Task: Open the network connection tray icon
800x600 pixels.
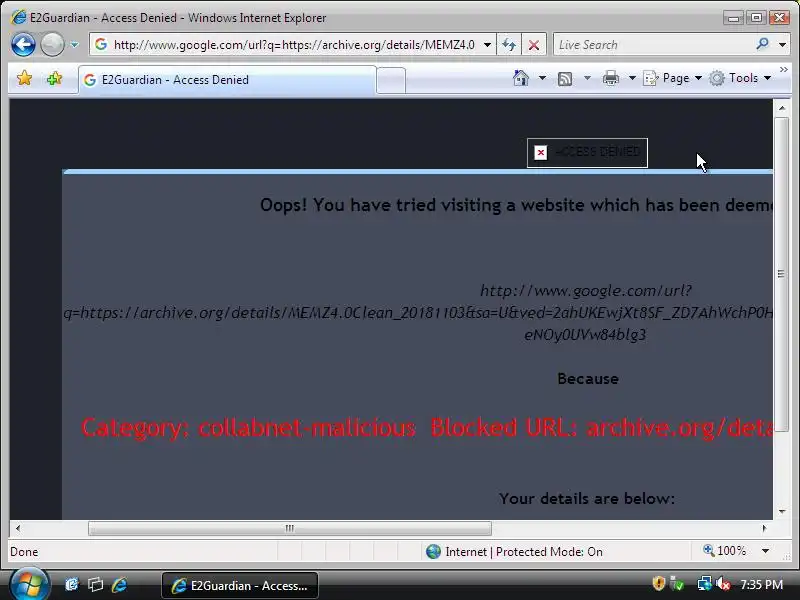Action: click(x=705, y=584)
